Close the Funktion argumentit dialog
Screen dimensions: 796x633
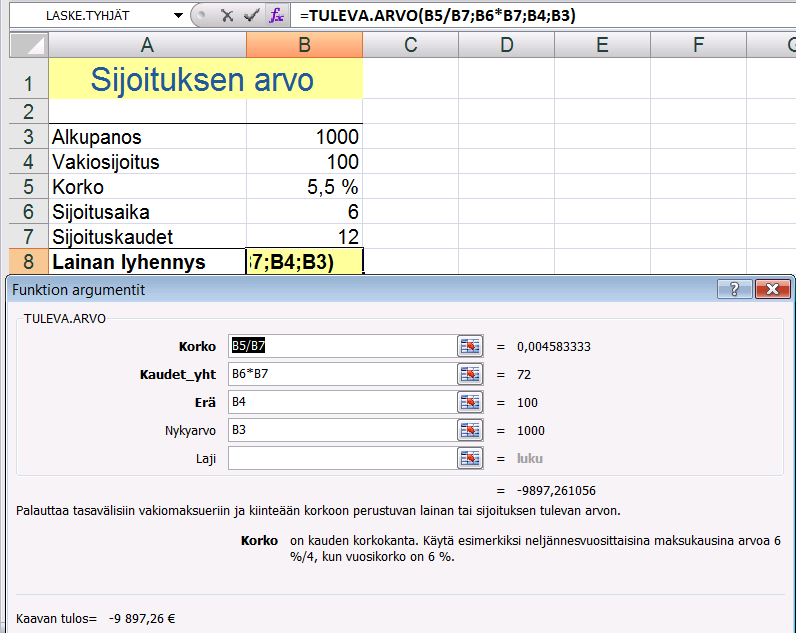(772, 289)
